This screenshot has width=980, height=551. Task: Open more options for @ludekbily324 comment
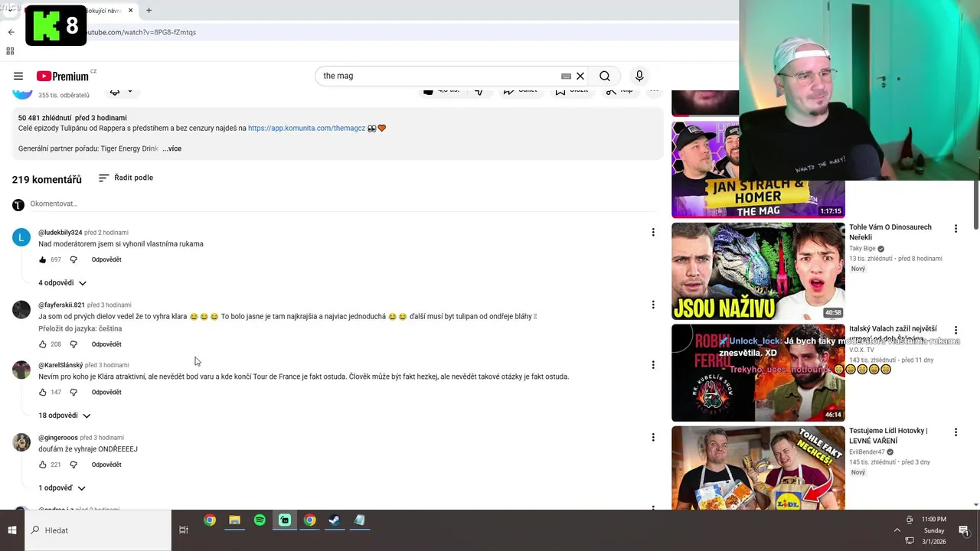(653, 232)
